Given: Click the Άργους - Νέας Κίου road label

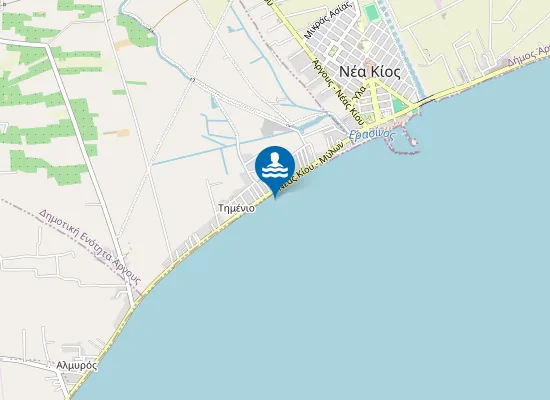Looking at the screenshot, I should coord(338,92).
